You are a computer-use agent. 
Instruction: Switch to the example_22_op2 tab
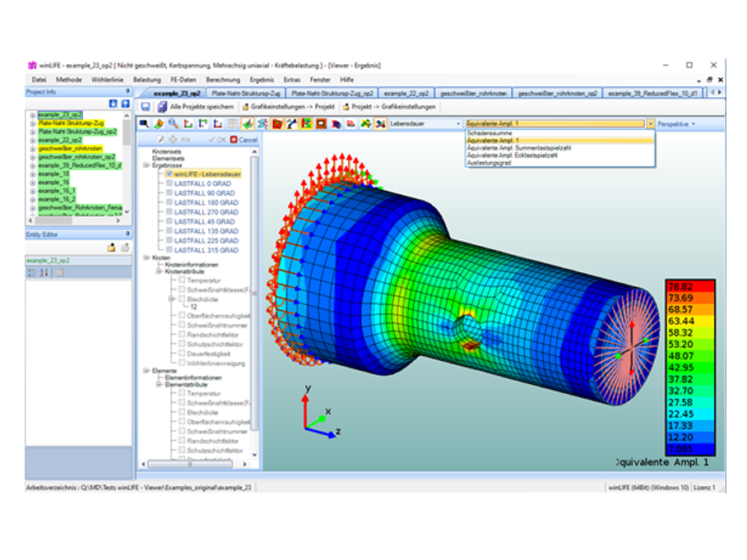tap(406, 94)
